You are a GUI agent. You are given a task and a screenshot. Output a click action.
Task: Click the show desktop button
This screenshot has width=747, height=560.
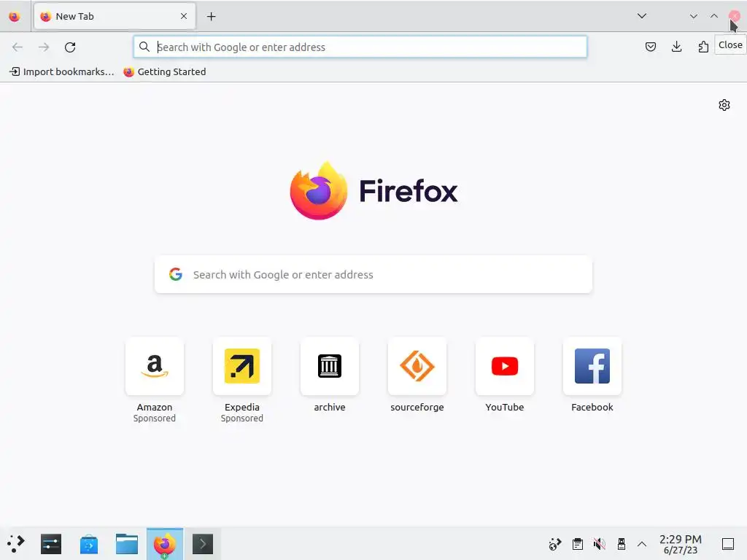point(728,544)
